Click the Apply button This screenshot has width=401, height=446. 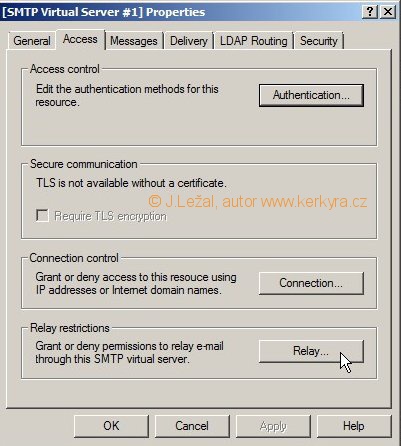273,426
